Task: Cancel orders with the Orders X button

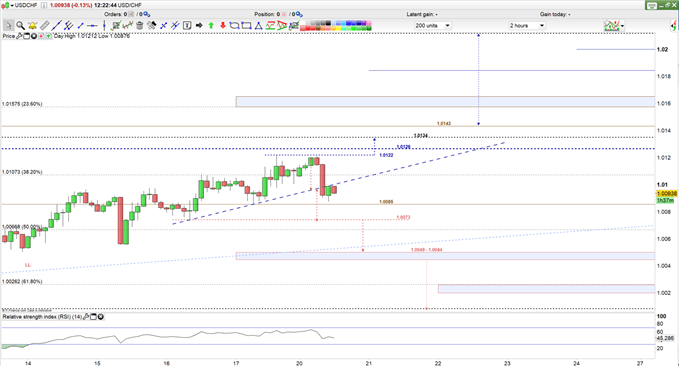Action: (x=131, y=14)
